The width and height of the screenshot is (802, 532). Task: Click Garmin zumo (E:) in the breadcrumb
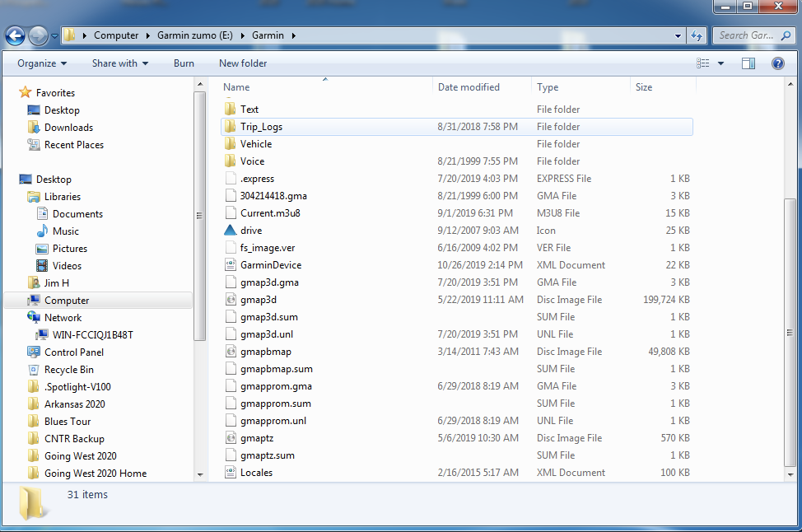click(x=195, y=35)
